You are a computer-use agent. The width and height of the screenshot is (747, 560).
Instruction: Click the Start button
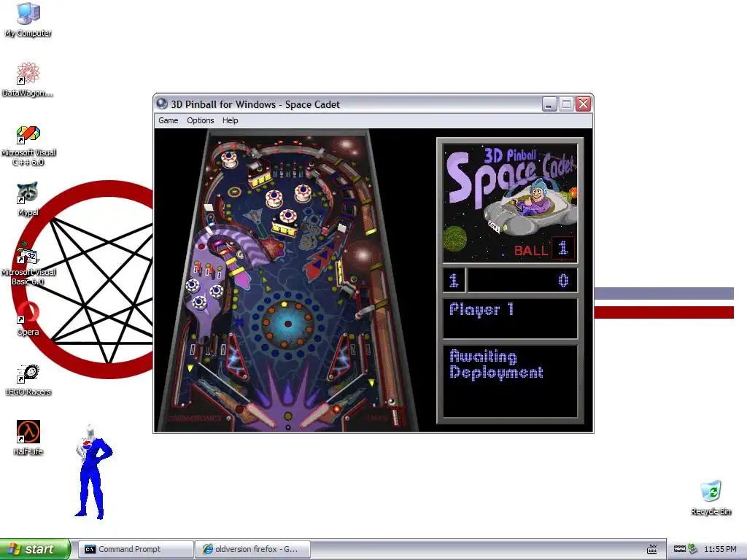tap(35, 549)
